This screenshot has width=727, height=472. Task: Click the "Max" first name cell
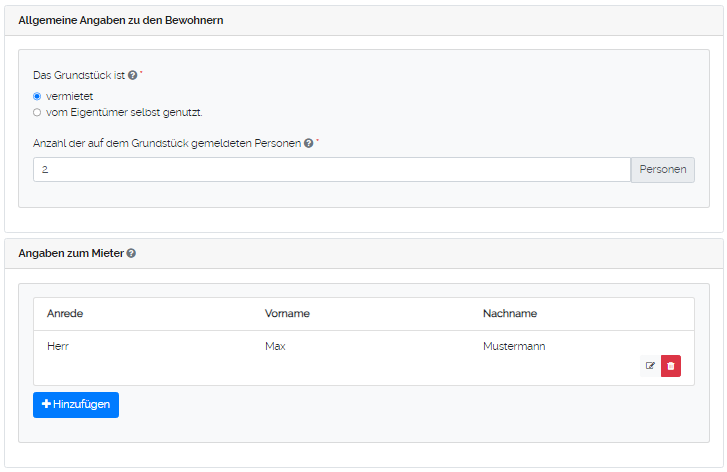point(276,347)
